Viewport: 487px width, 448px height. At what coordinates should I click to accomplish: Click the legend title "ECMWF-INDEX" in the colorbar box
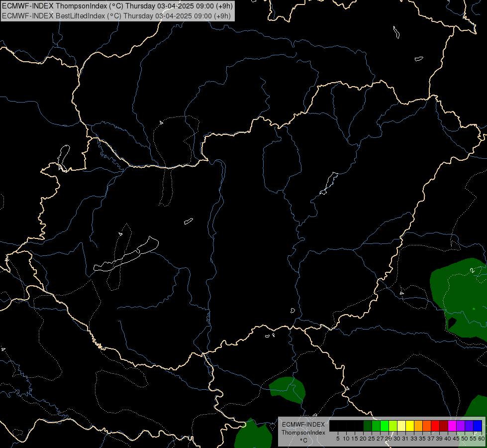click(303, 425)
